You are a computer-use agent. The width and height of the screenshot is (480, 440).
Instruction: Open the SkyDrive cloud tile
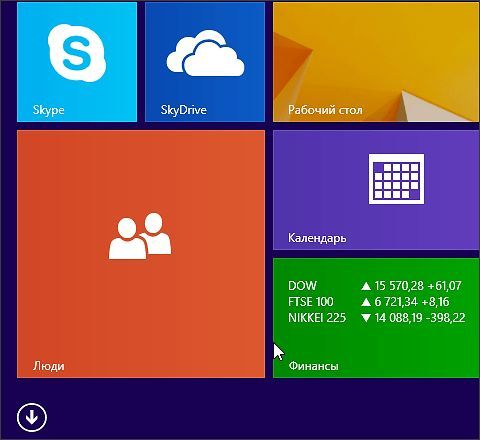coord(205,62)
